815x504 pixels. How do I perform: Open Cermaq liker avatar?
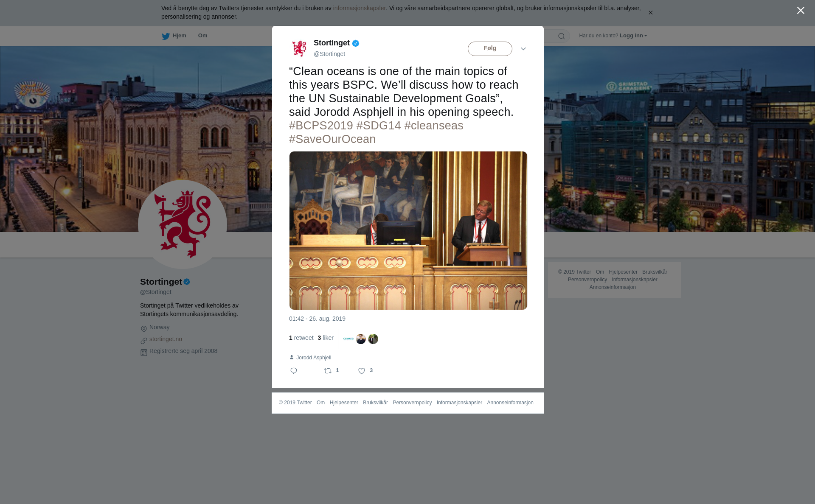[x=348, y=339]
